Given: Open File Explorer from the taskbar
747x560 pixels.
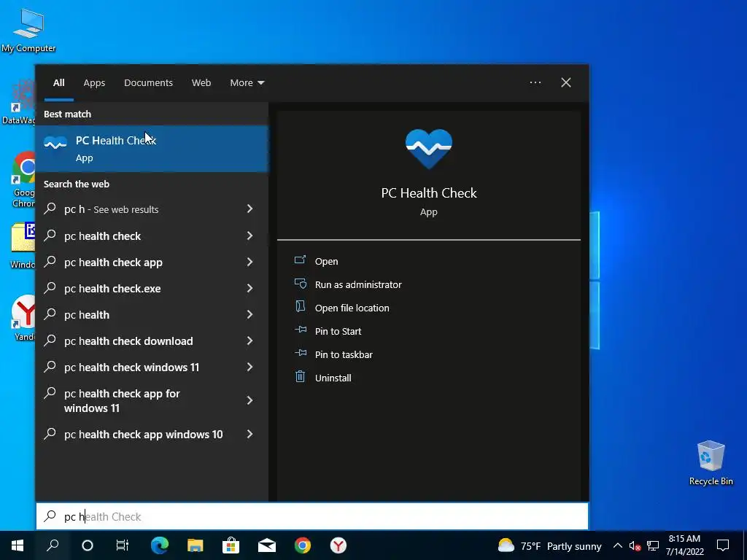Looking at the screenshot, I should pyautogui.click(x=195, y=545).
